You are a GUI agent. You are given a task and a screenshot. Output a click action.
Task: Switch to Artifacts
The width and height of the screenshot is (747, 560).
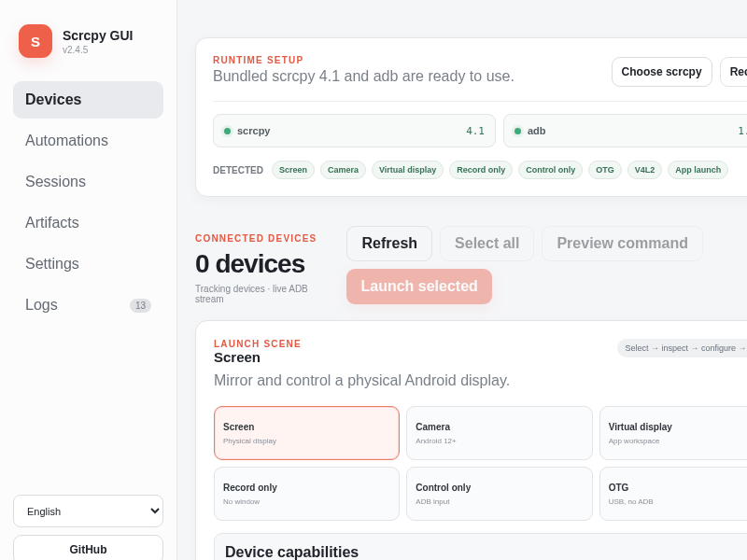(88, 222)
